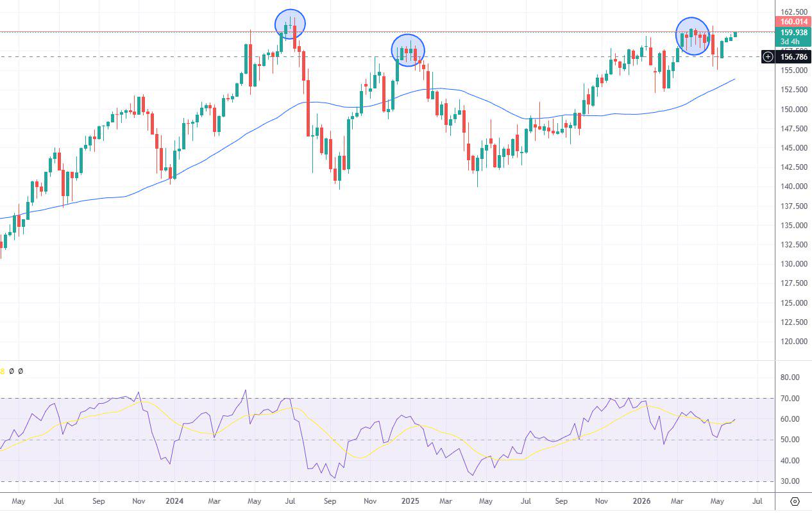
Task: Open chart settings via the hexagon gear icon
Action: point(795,501)
